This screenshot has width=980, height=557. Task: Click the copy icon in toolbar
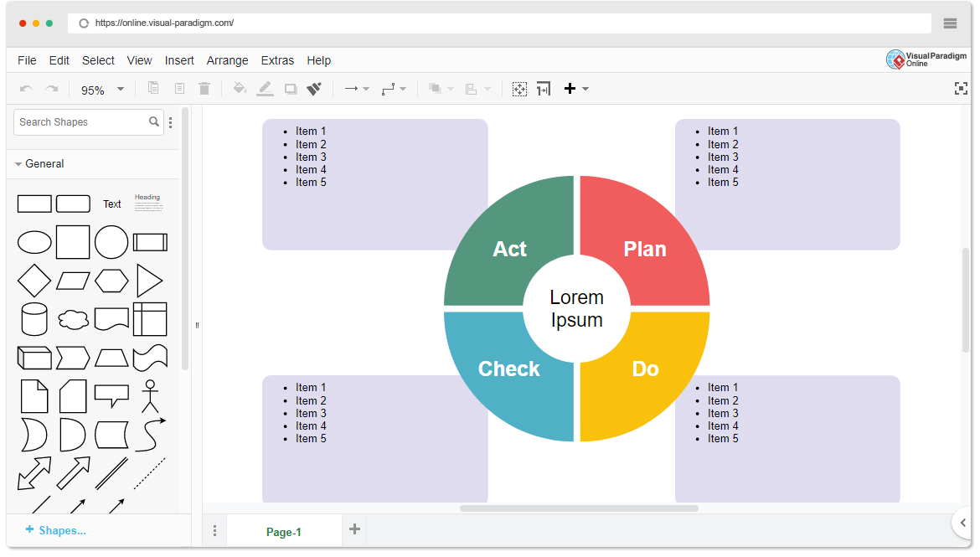pos(153,88)
